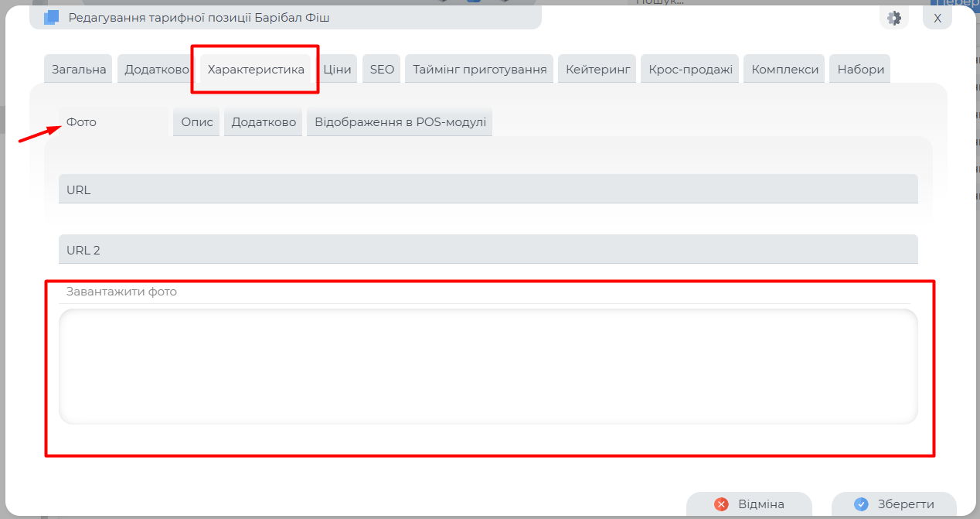980x519 pixels.
Task: Open the Комплекси tab
Action: (784, 69)
